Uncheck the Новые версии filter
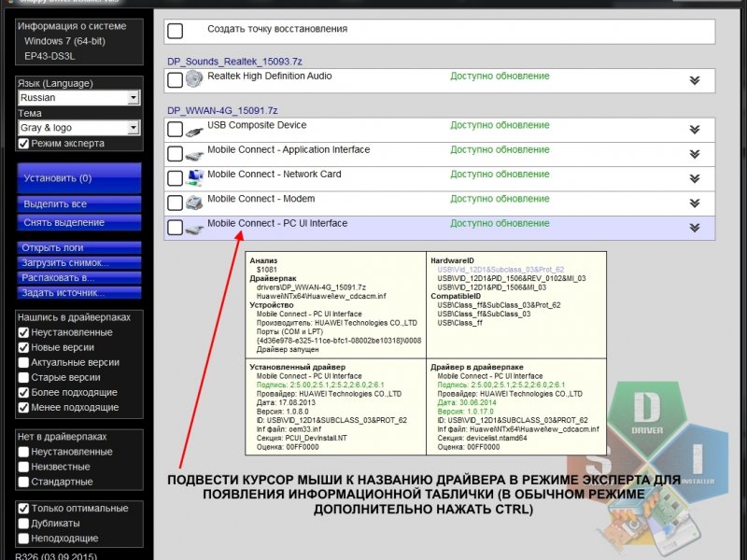Viewport: 747px width, 560px height. pyautogui.click(x=23, y=347)
